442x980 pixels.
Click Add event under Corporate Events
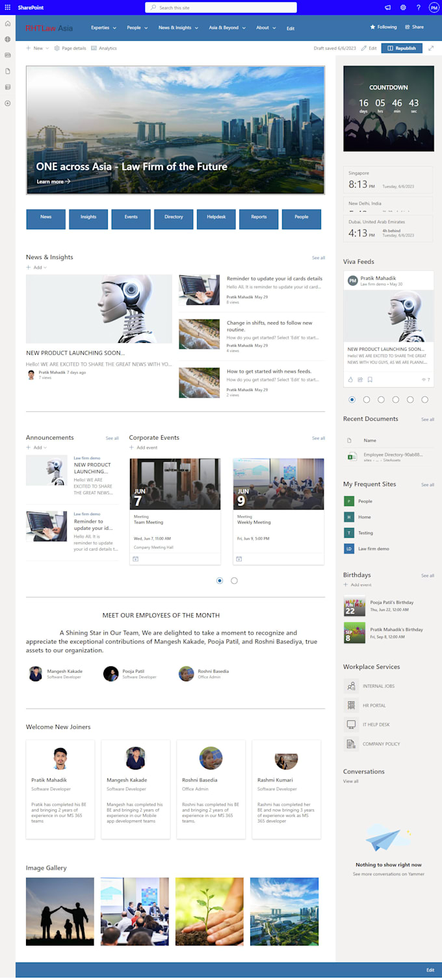[x=143, y=447]
